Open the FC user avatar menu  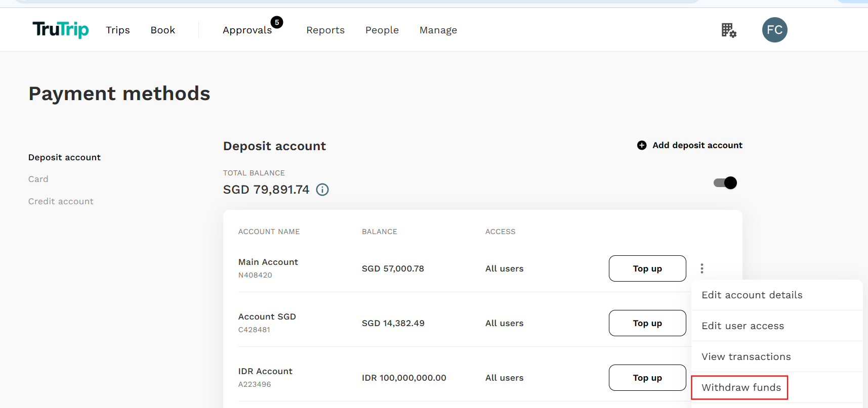774,30
